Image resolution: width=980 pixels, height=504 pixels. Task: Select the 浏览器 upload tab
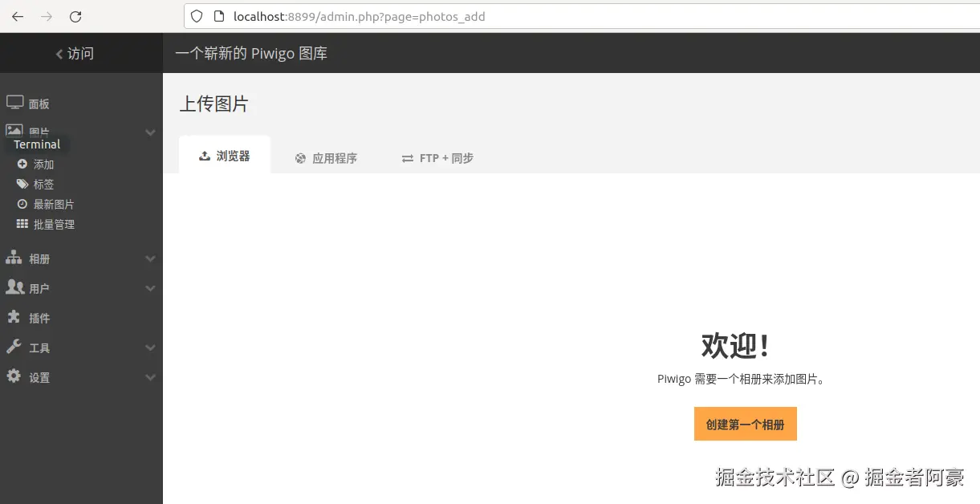pyautogui.click(x=225, y=156)
